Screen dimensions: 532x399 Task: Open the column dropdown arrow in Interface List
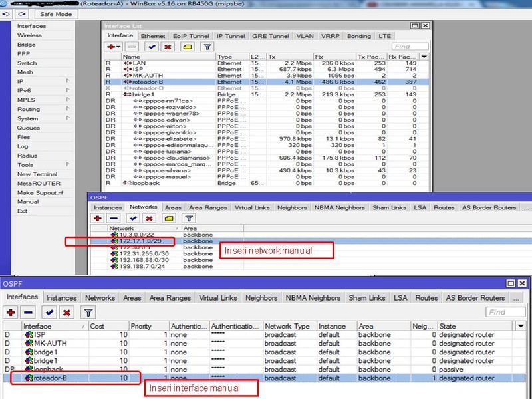click(424, 57)
